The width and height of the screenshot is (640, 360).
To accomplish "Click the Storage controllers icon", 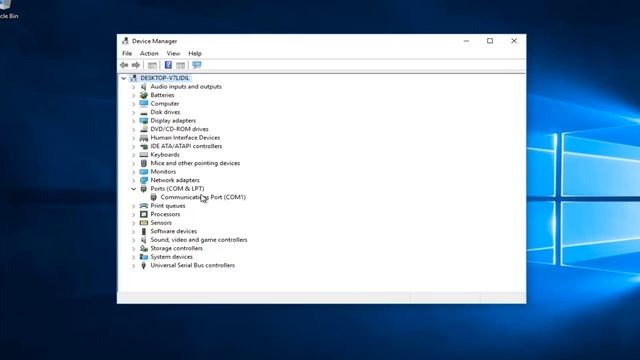I will coord(144,248).
